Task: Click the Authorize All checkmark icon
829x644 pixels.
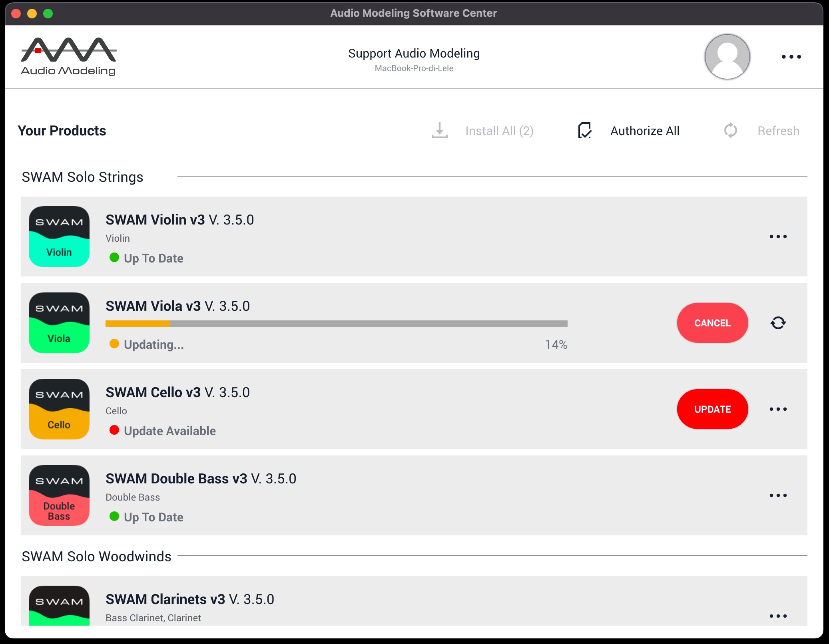Action: point(585,131)
